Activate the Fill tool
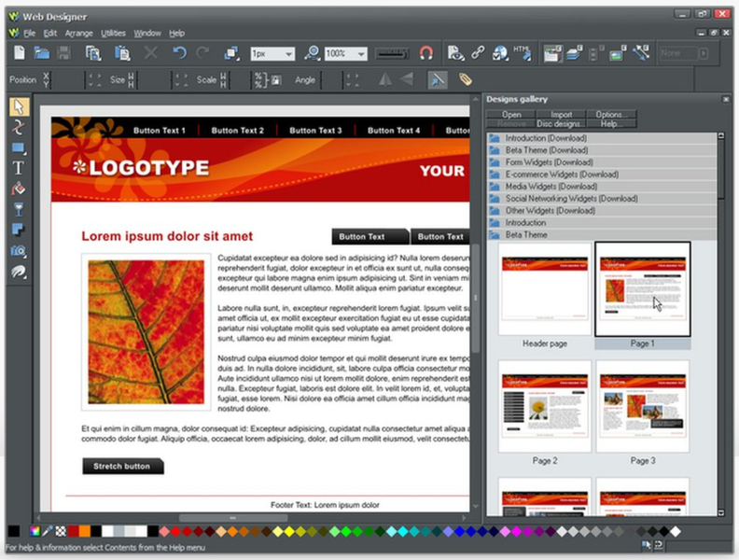This screenshot has height=560, width=739. tap(18, 189)
